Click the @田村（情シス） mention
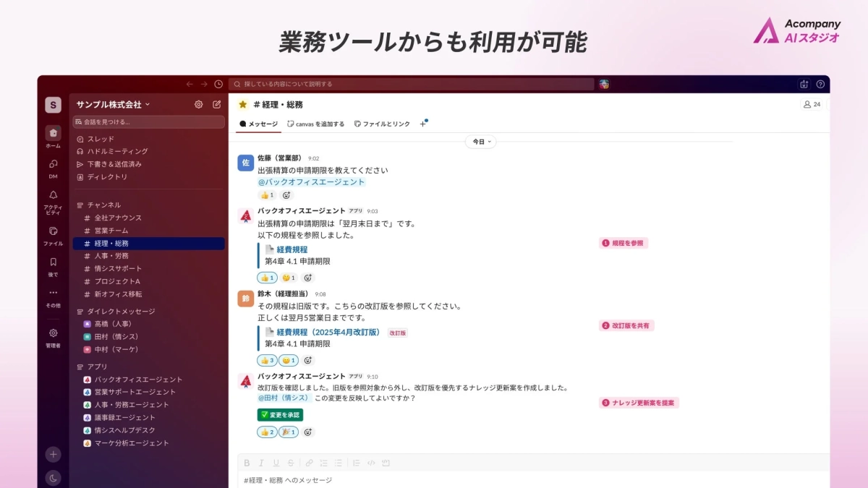 [284, 398]
